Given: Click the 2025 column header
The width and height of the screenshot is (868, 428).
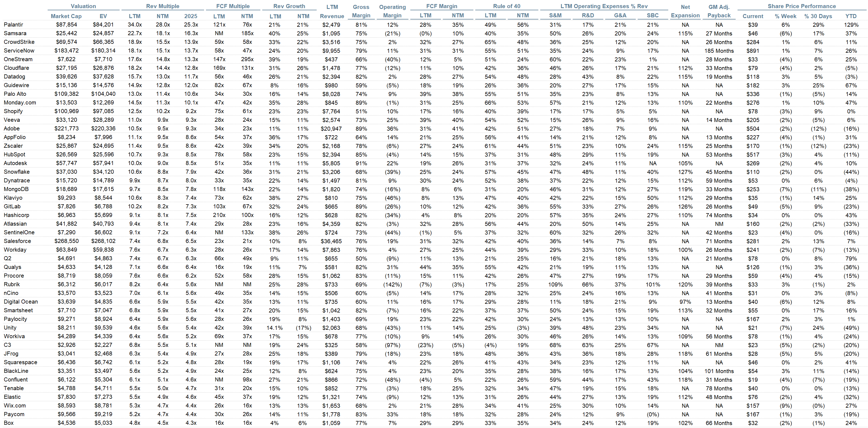Looking at the screenshot, I should pos(191,16).
